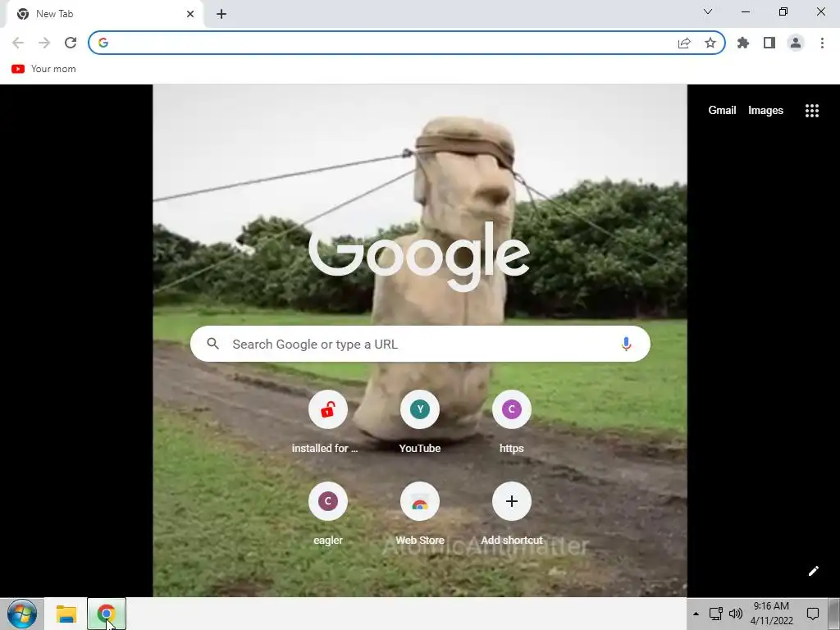Screen dimensions: 840x630
Task: Open the volume tray icon
Action: 736,614
